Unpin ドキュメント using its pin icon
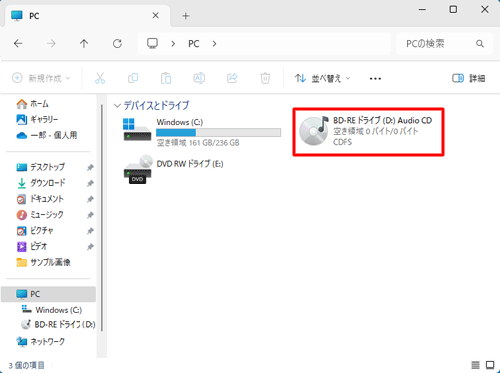This screenshot has height=373, width=500. coord(90,199)
